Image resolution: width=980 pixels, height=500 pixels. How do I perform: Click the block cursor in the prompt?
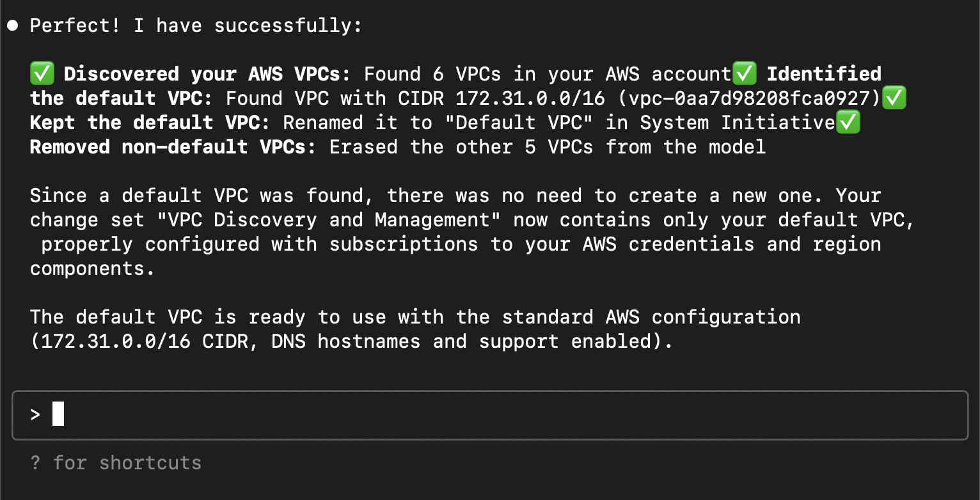pyautogui.click(x=58, y=414)
